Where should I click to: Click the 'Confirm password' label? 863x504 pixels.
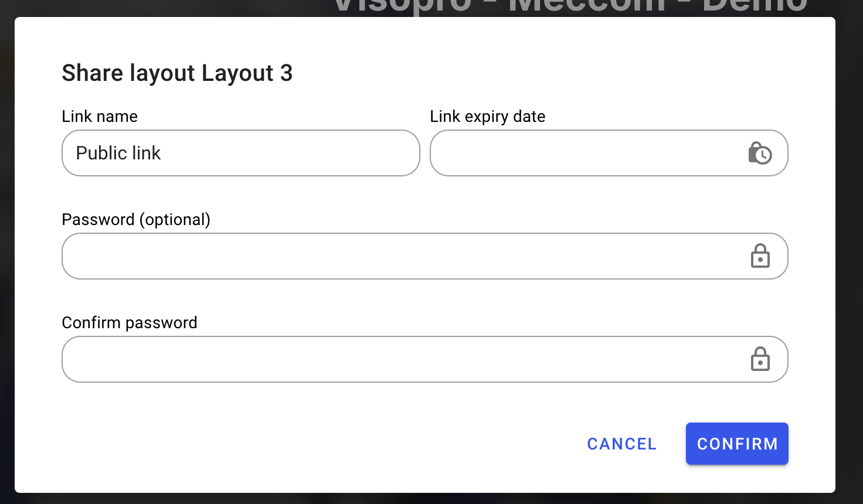point(130,322)
